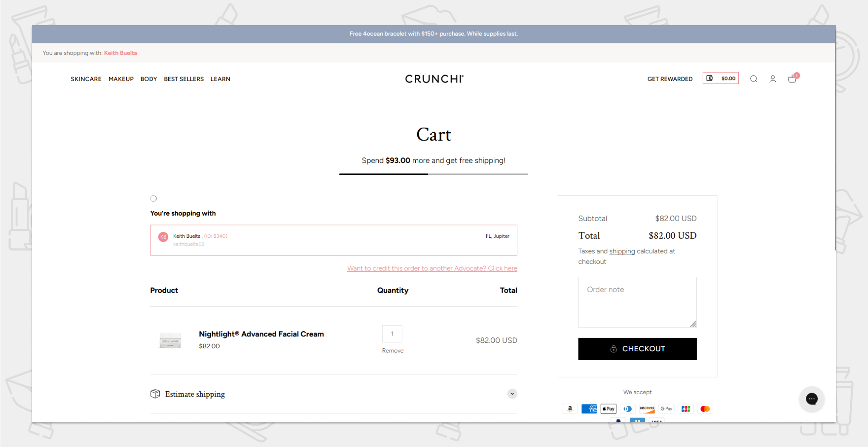Click the Estimate shipping box icon

(155, 394)
